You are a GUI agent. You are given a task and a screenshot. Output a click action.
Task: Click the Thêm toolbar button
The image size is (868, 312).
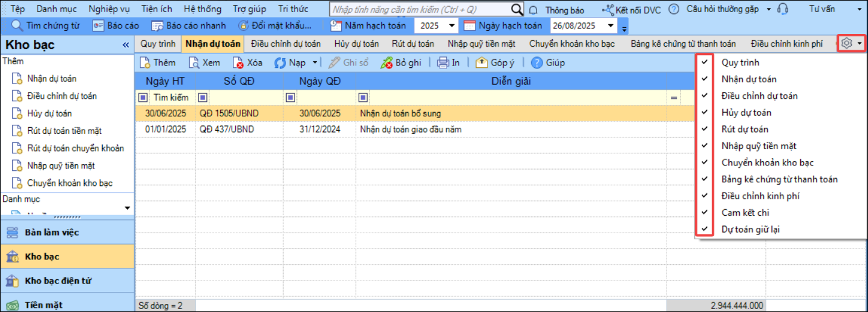[158, 62]
